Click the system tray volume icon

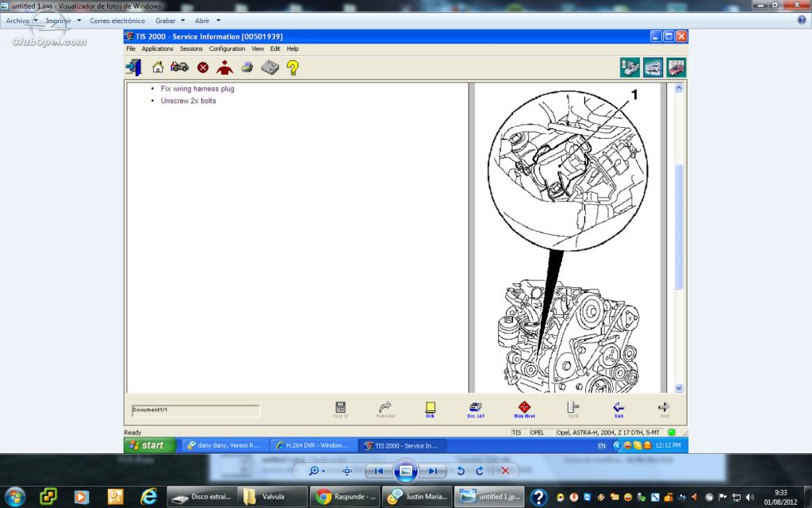click(x=750, y=497)
